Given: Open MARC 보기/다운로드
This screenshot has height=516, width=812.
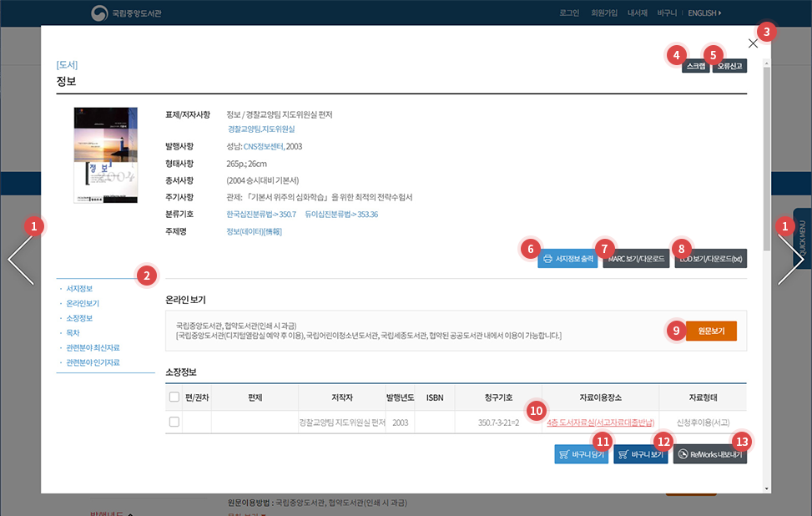Looking at the screenshot, I should [636, 259].
